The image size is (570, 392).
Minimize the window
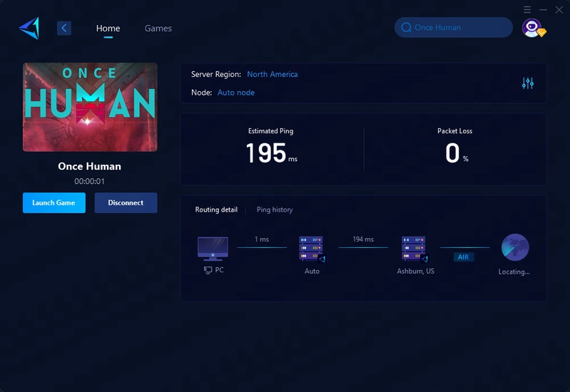pyautogui.click(x=543, y=10)
